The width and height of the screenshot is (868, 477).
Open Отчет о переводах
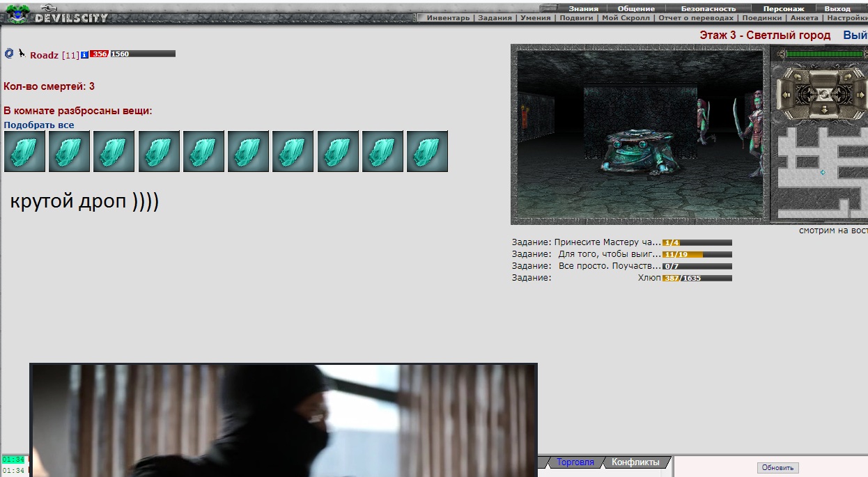coord(696,18)
